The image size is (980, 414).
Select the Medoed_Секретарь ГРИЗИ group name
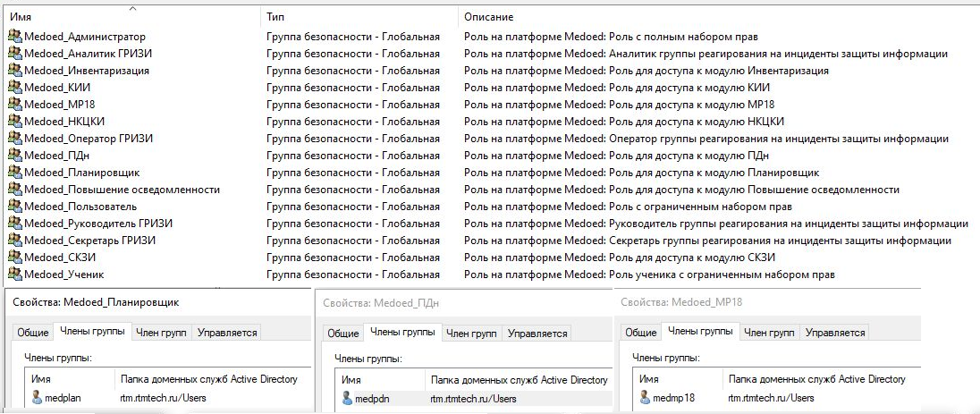coord(90,241)
